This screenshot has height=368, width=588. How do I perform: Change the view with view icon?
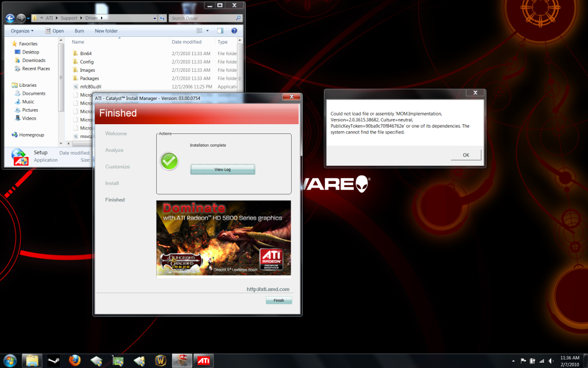point(199,31)
